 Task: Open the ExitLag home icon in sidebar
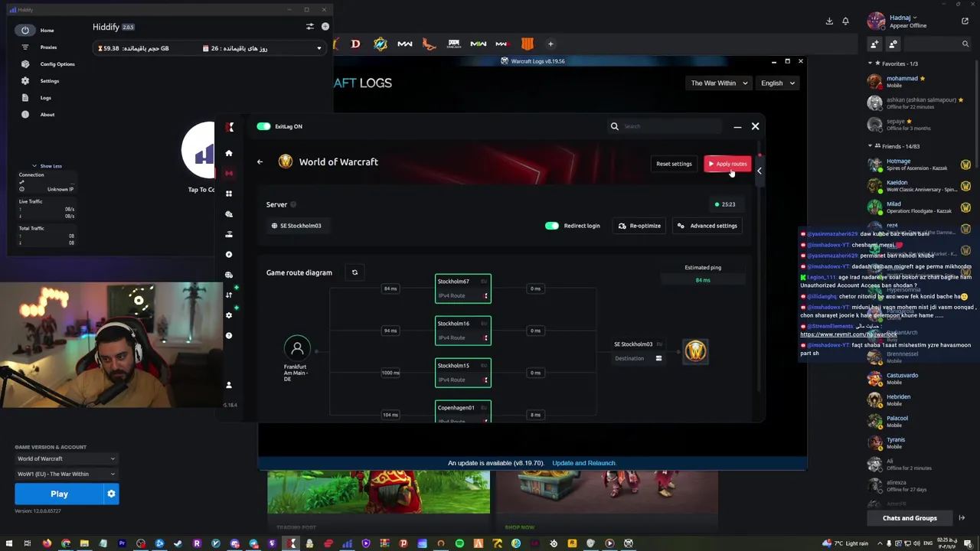coord(228,153)
